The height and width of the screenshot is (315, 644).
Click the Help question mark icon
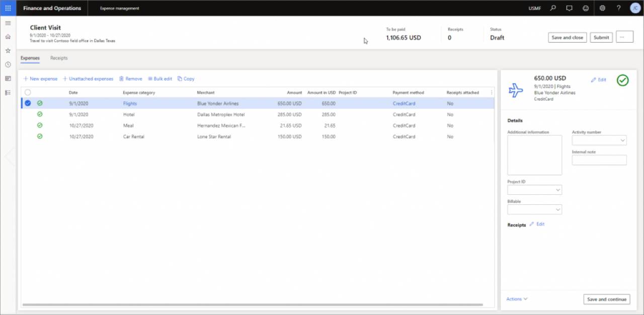coord(619,8)
